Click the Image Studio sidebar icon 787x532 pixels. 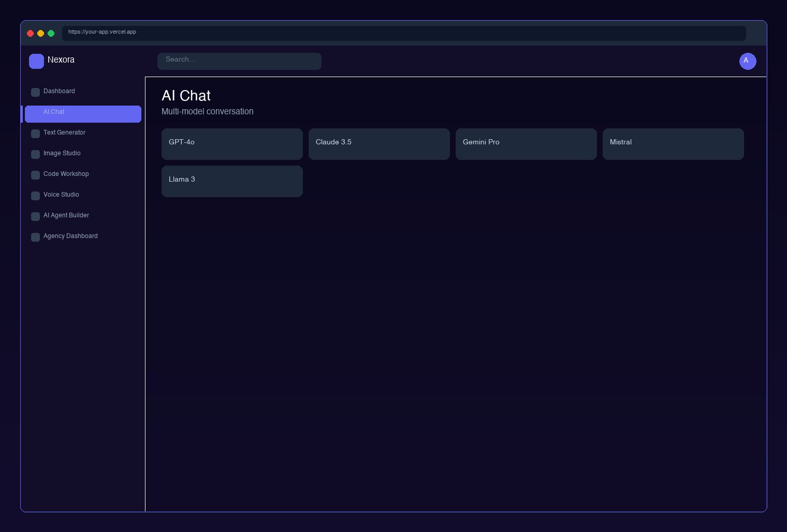[x=35, y=154]
